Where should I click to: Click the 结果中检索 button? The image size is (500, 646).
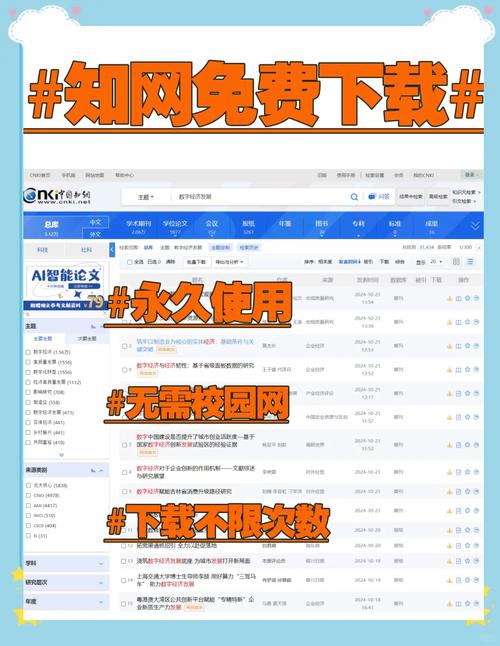(411, 197)
